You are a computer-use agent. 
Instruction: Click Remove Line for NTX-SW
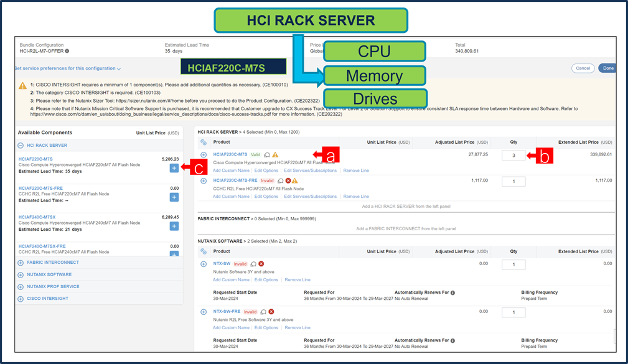pyautogui.click(x=298, y=280)
